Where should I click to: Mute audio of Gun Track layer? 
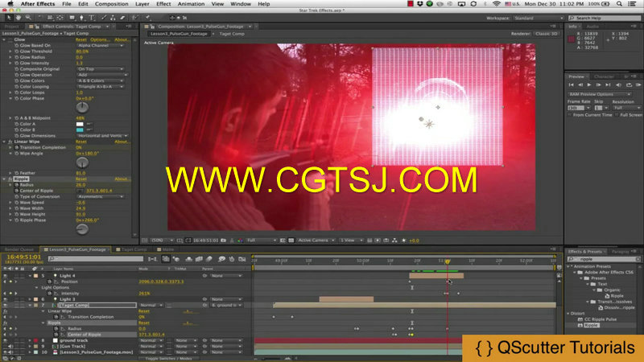point(10,347)
